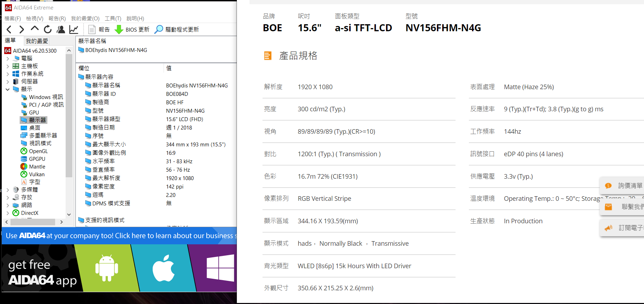Image resolution: width=644 pixels, height=304 pixels.
Task: Open the 工具(T) menu
Action: [113, 18]
